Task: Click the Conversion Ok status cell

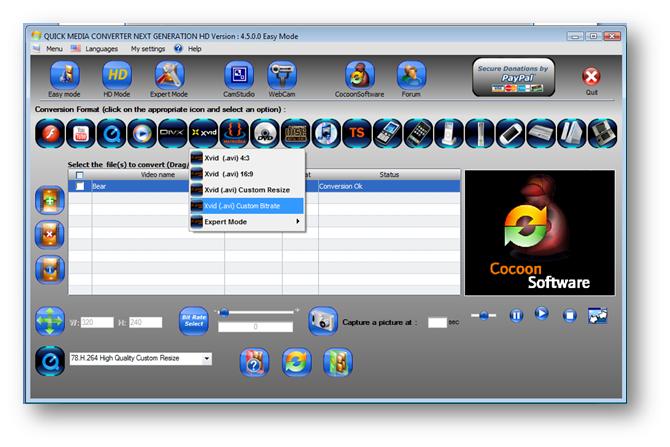Action: tap(389, 186)
